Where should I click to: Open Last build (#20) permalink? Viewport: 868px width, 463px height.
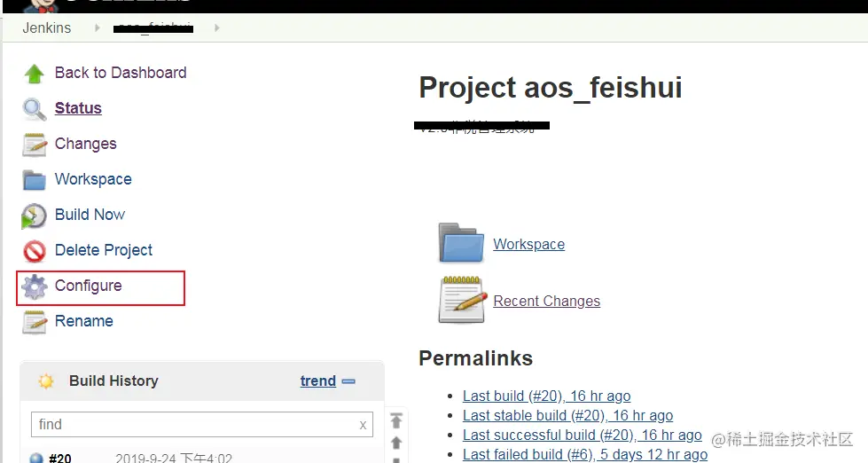pos(547,396)
